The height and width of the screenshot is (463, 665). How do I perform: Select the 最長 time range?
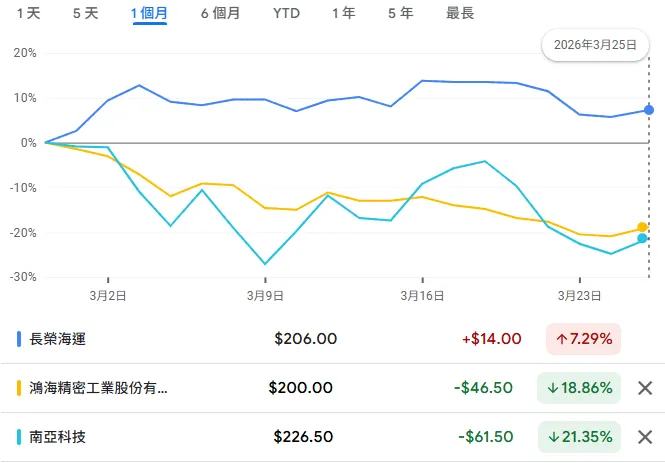pyautogui.click(x=460, y=14)
